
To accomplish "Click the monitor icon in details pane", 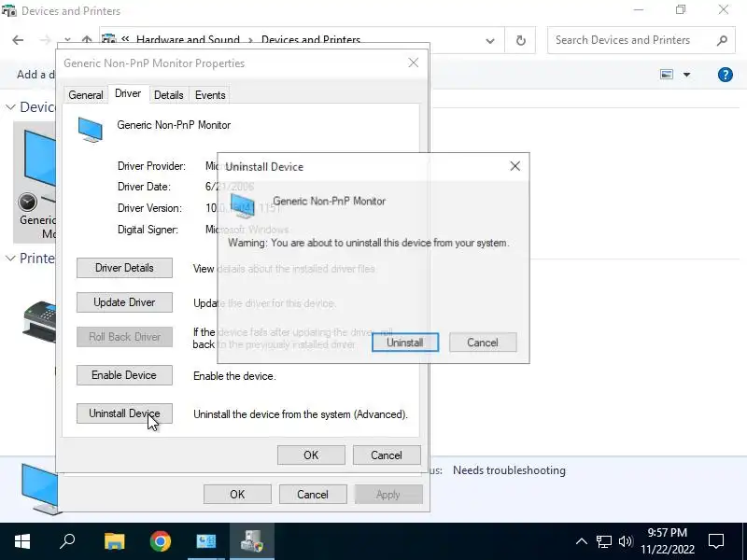I will point(39,489).
